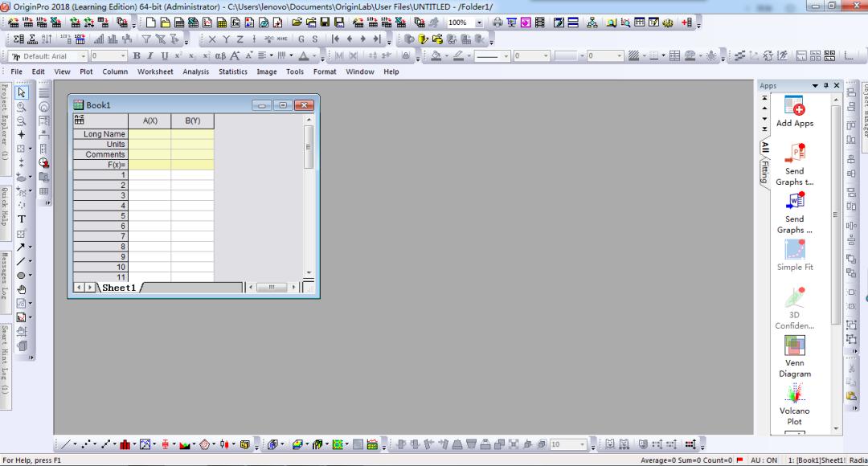This screenshot has height=466, width=868.
Task: Toggle Bold text formatting
Action: point(137,56)
